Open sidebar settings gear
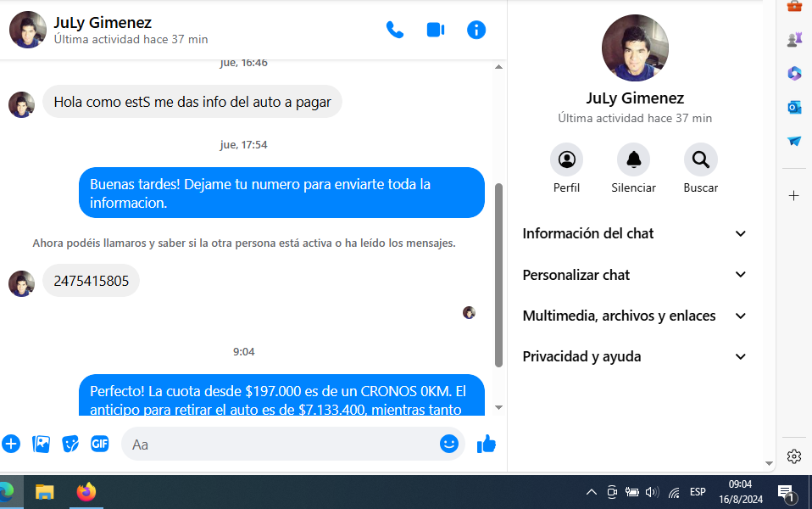The image size is (812, 509). click(x=794, y=456)
